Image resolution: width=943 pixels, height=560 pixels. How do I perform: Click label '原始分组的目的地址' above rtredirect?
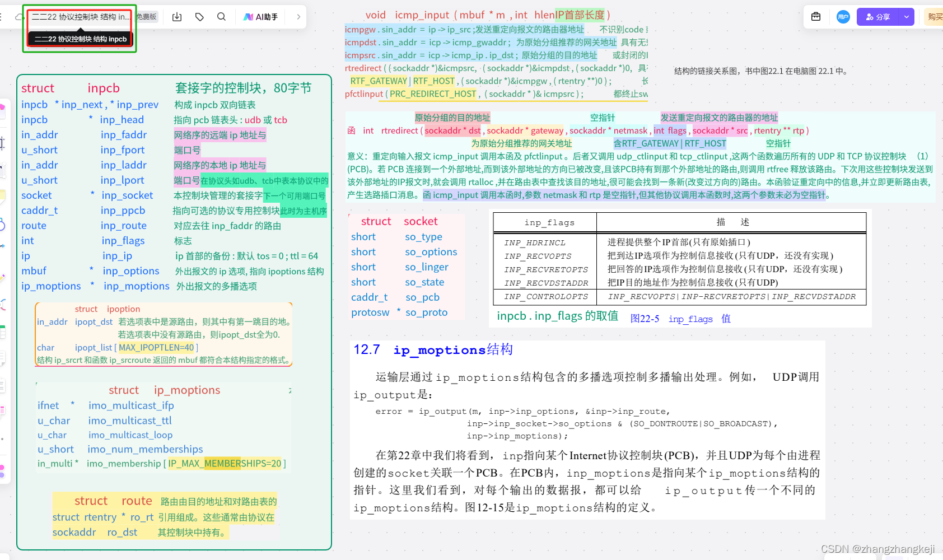pos(452,118)
